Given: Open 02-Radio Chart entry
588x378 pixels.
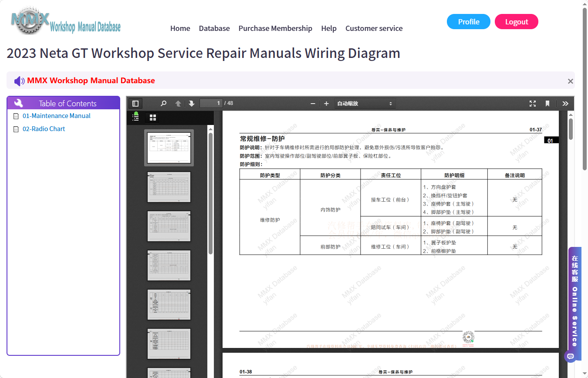Looking at the screenshot, I should 44,129.
